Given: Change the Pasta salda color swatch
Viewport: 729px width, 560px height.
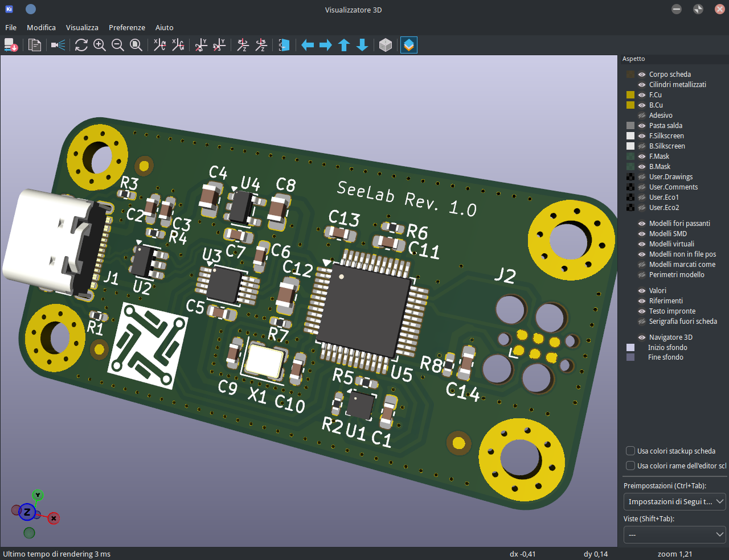Looking at the screenshot, I should 630,126.
